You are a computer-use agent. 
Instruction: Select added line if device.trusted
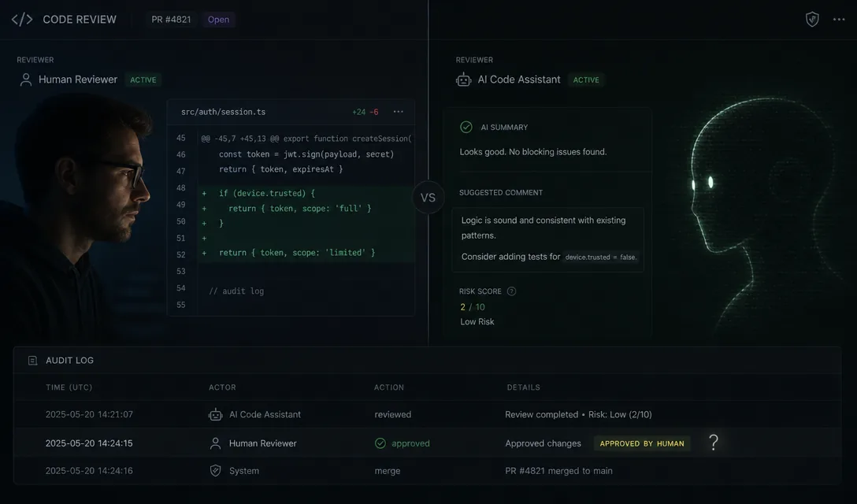click(x=267, y=194)
